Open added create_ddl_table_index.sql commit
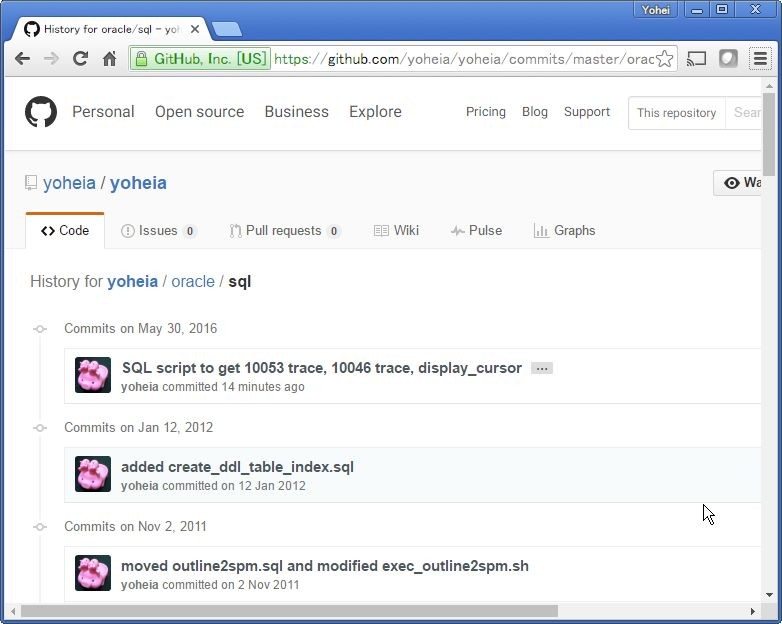This screenshot has height=624, width=782. [237, 467]
